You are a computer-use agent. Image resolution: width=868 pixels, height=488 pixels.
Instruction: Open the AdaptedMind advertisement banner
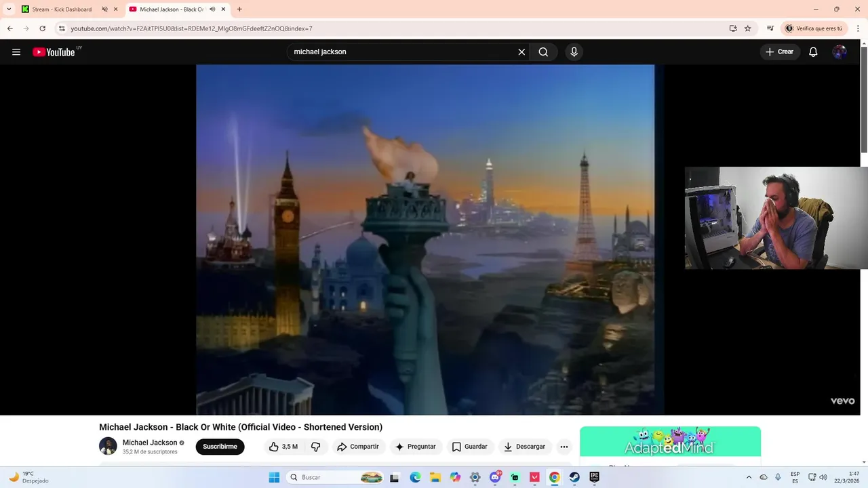[670, 442]
